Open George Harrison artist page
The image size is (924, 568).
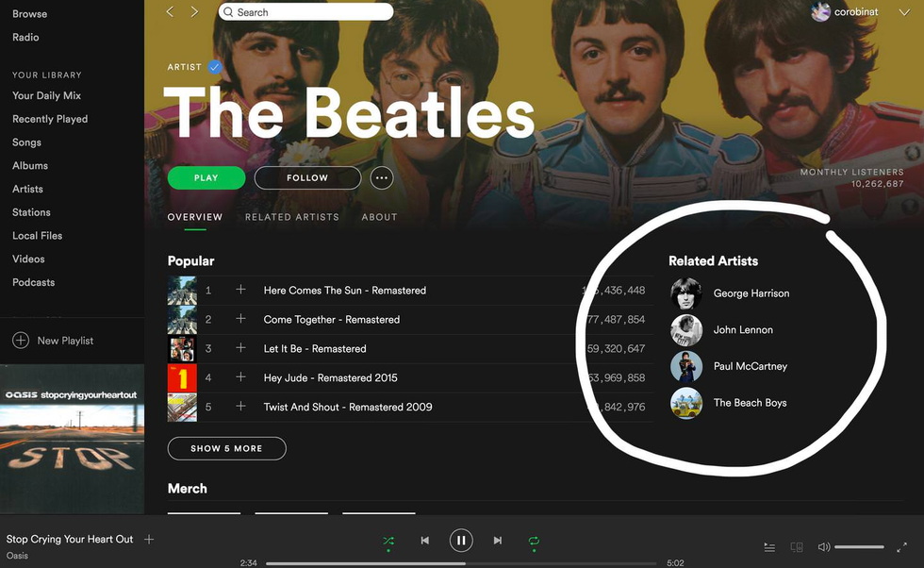pyautogui.click(x=751, y=293)
